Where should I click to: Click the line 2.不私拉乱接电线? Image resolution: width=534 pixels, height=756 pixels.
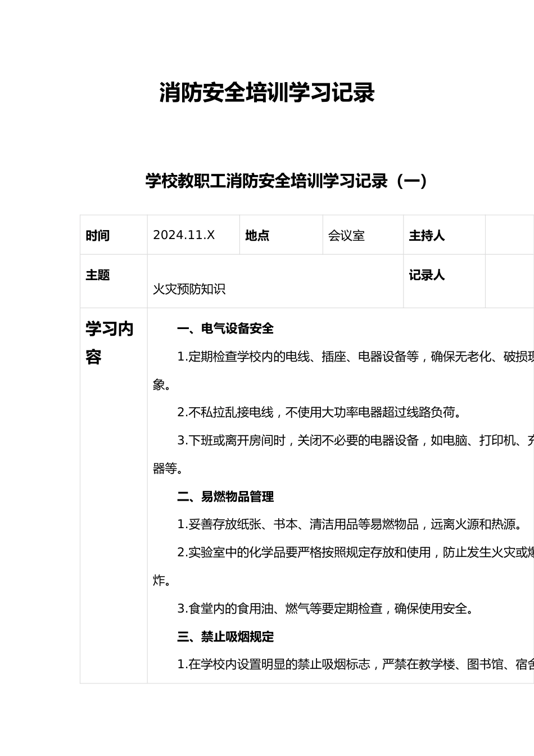[321, 412]
